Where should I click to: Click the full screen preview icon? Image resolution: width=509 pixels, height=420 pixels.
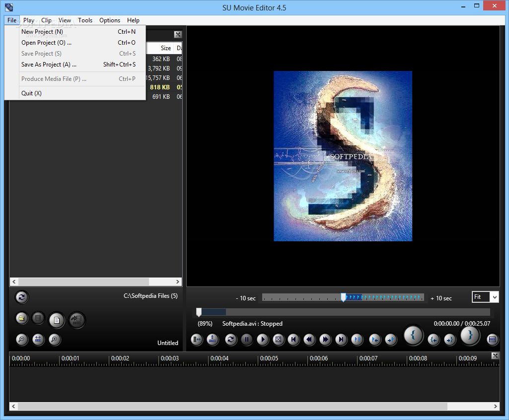coord(278,340)
